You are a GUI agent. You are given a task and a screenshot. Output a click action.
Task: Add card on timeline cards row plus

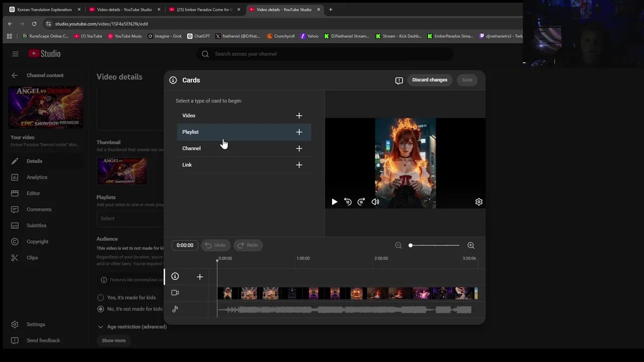[200, 277]
